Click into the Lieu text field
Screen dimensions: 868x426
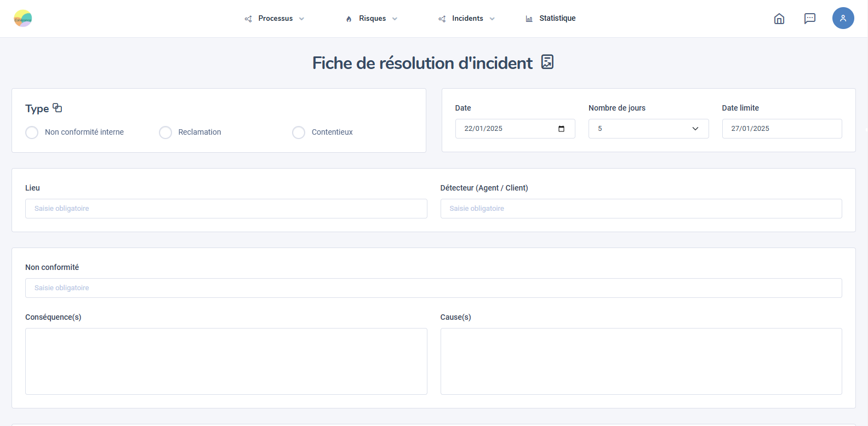226,209
